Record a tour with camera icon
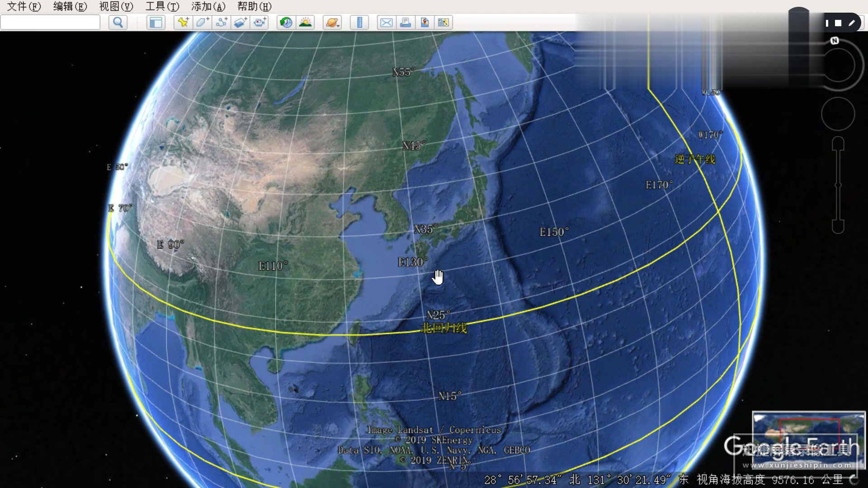The width and height of the screenshot is (868, 488). [x=259, y=22]
